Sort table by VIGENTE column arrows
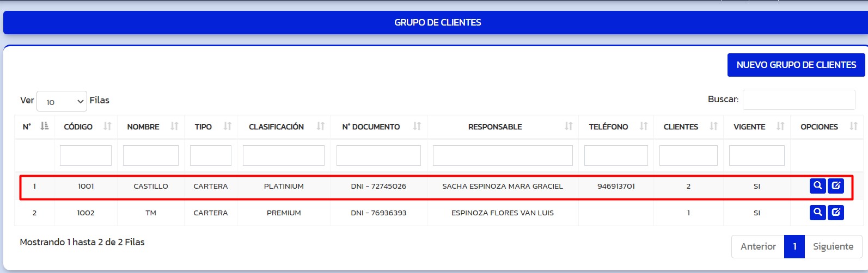Screen dimensions: 868x273 coord(780,126)
